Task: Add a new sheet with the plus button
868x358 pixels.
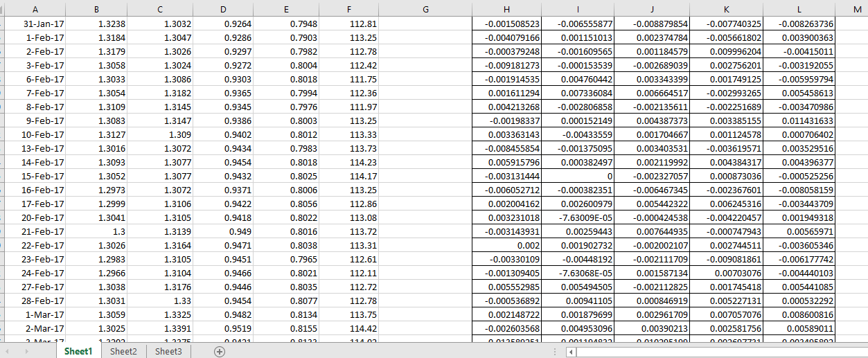Action: point(220,352)
